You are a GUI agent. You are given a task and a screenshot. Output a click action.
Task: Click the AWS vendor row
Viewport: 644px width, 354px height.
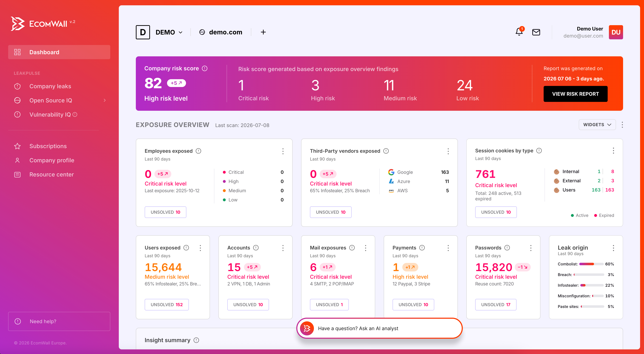(418, 191)
